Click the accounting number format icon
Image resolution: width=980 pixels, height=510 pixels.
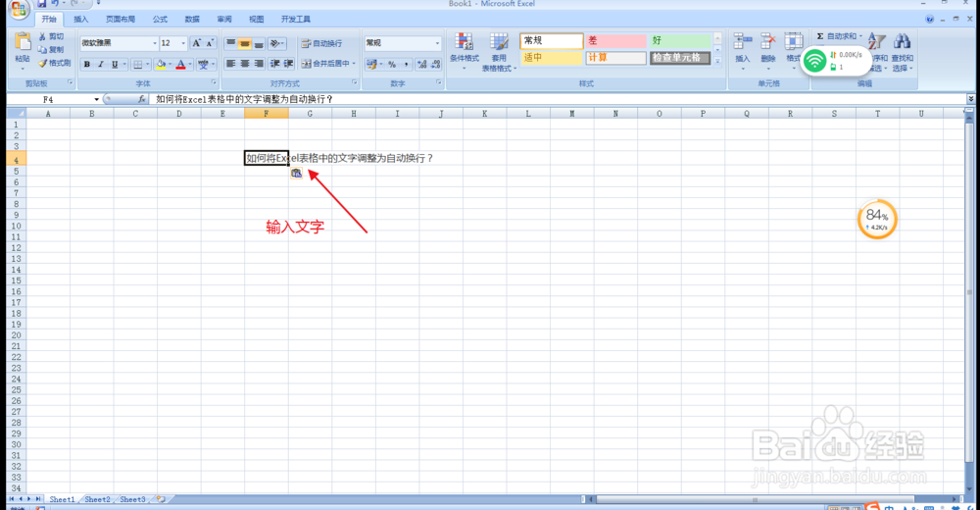point(371,64)
